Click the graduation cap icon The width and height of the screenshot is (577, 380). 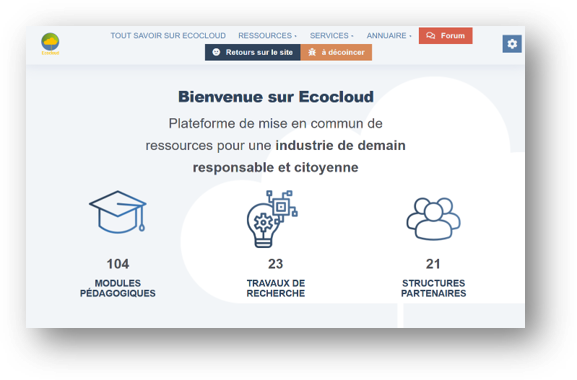118,212
